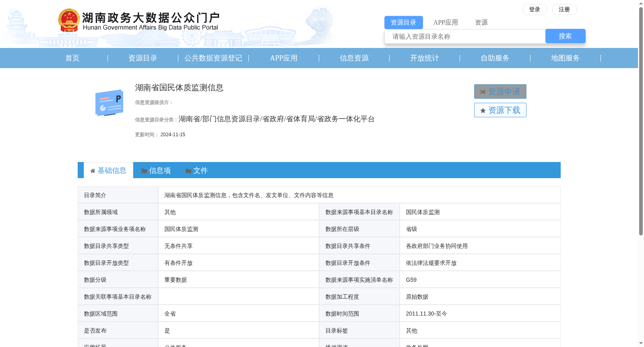
Task: Click the resource document thumbnail icon
Action: click(x=109, y=103)
